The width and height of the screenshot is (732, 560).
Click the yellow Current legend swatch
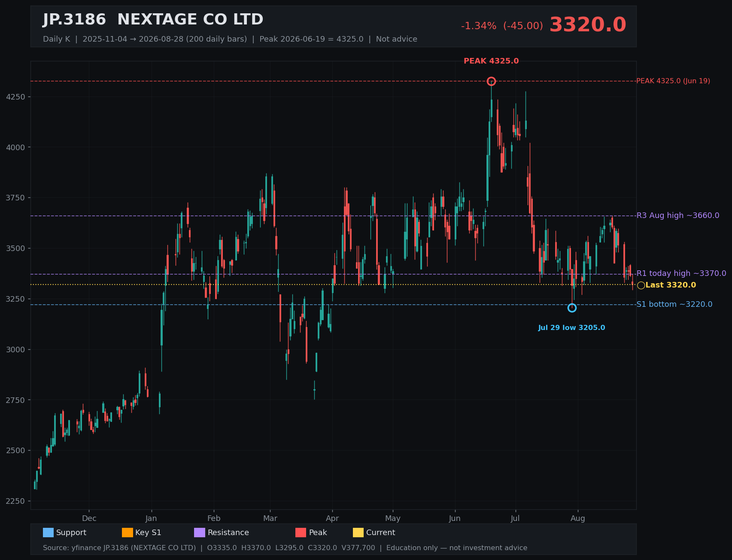click(358, 533)
